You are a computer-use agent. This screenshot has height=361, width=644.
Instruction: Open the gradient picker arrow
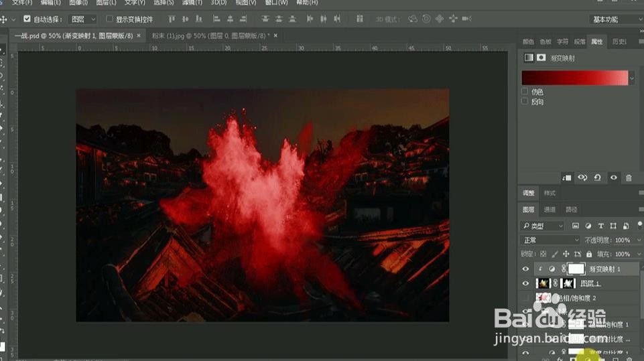[x=632, y=78]
